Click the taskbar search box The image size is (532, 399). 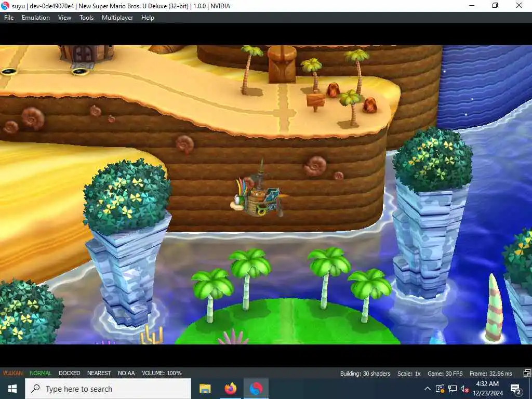click(x=108, y=389)
